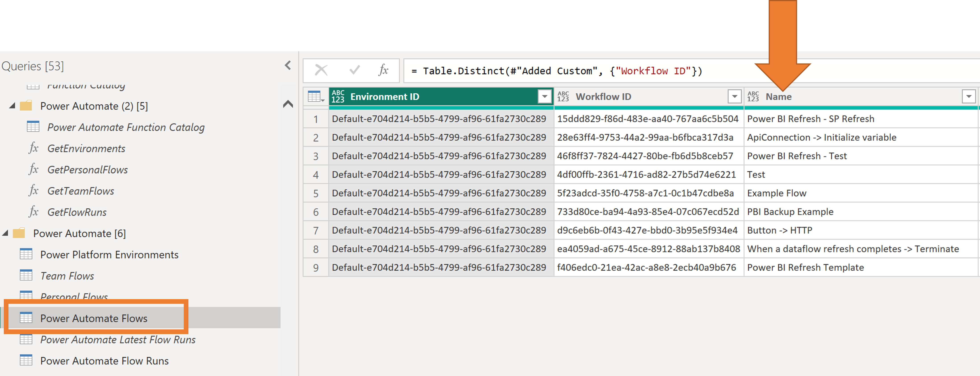Click the fx insert step icon
This screenshot has height=376, width=980.
point(383,70)
